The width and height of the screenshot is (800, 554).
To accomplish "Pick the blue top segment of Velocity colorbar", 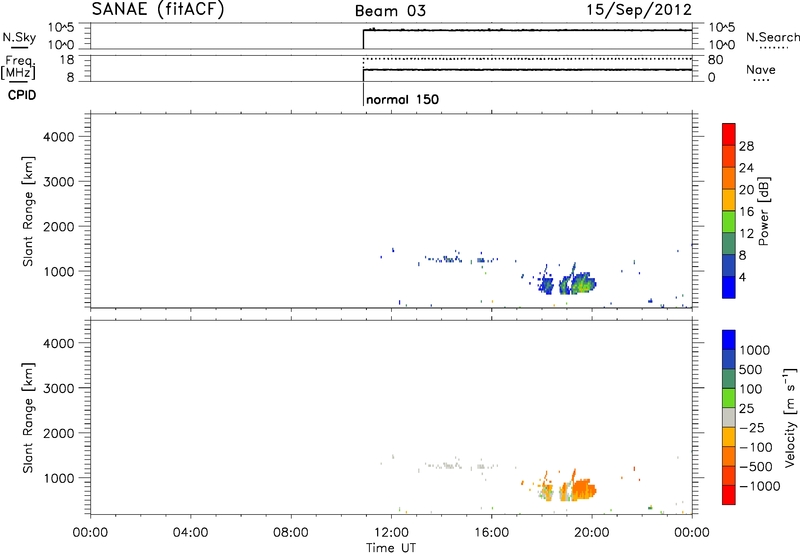I will click(x=729, y=340).
